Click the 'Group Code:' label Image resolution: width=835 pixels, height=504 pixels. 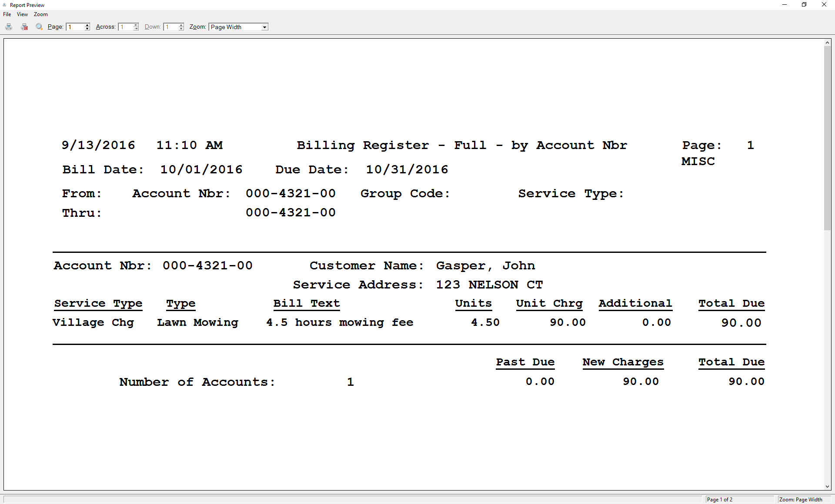pos(405,194)
